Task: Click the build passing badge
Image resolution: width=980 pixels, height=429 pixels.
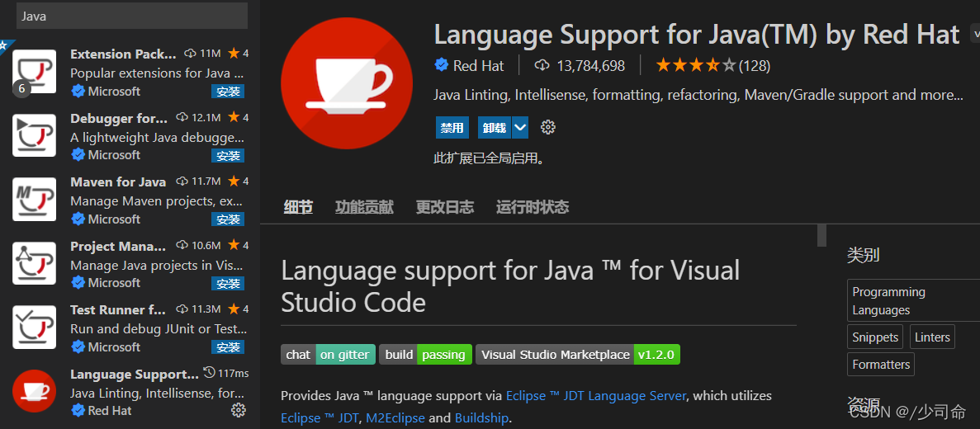Action: (426, 355)
